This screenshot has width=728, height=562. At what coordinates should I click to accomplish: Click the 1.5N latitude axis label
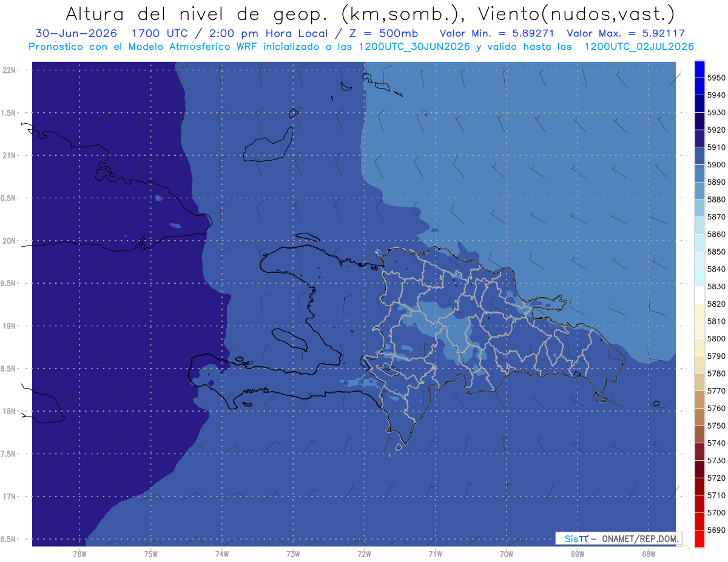8,113
